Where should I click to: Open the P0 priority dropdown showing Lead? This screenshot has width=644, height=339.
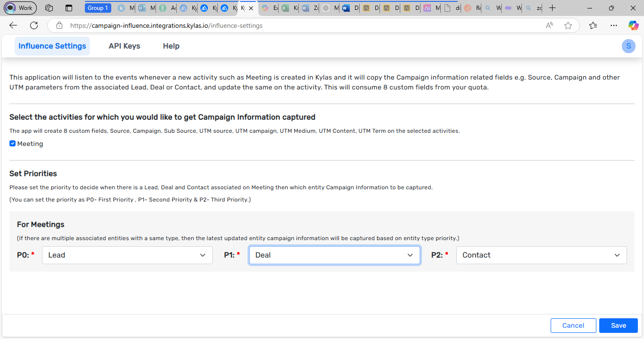[127, 255]
